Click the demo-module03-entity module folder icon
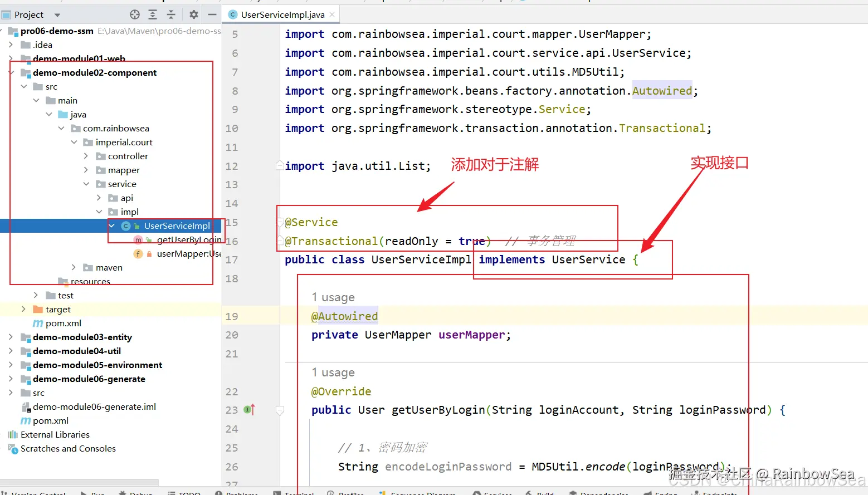 point(26,337)
